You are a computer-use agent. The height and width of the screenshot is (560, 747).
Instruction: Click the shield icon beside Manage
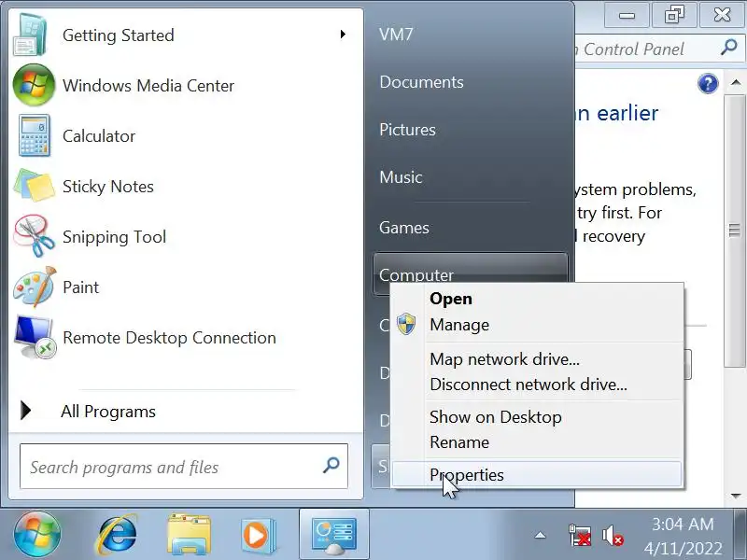click(x=406, y=324)
